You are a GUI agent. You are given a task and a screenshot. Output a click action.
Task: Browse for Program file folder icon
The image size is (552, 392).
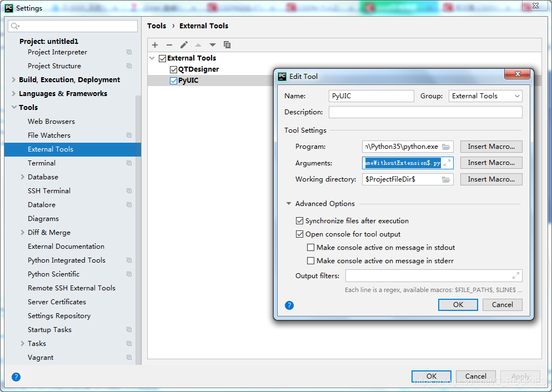pos(446,147)
